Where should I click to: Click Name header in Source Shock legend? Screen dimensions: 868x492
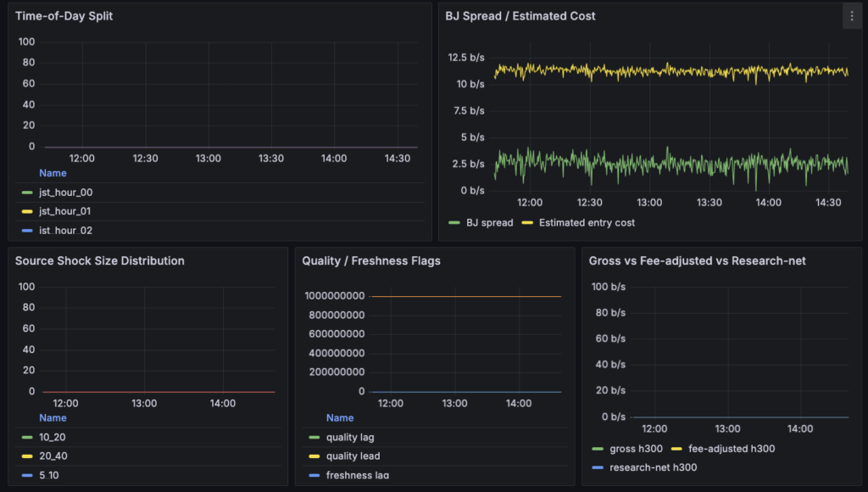click(x=53, y=418)
